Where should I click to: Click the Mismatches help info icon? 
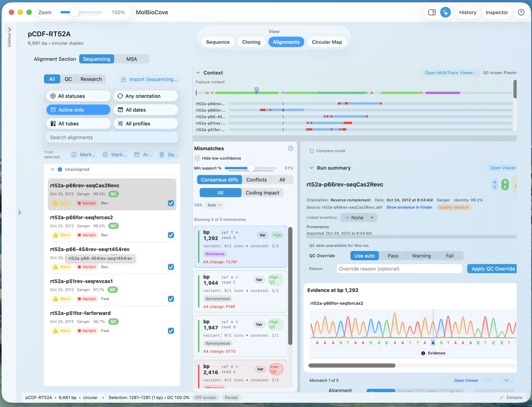290,148
